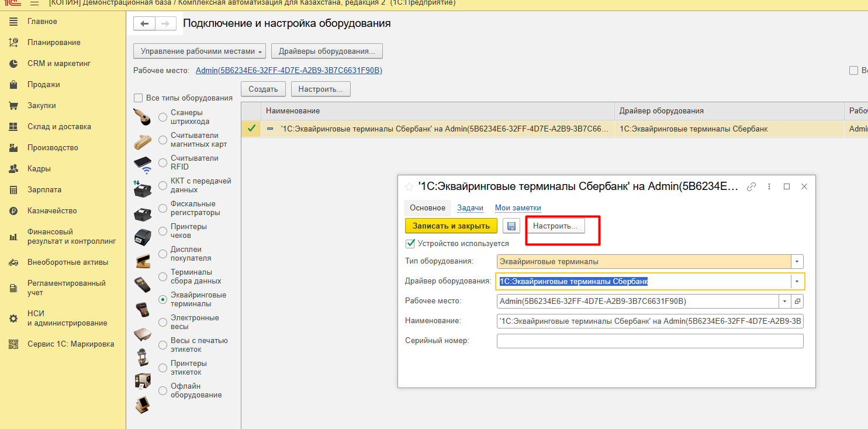868x429 pixels.
Task: Open the three-dots more menu in dialog
Action: [x=769, y=186]
